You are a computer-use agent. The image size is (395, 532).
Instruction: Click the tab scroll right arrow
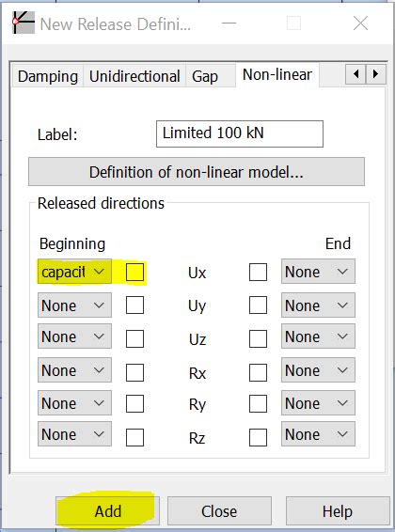pos(375,74)
